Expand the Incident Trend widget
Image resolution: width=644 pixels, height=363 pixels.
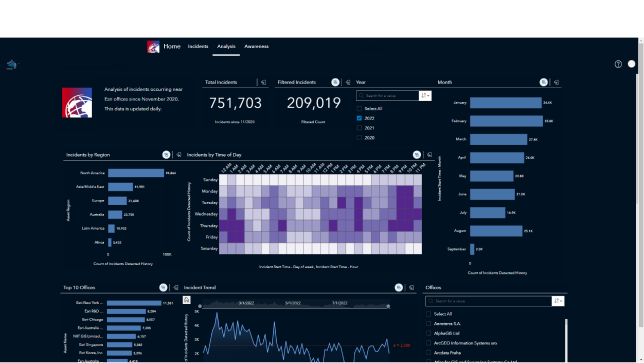(412, 287)
